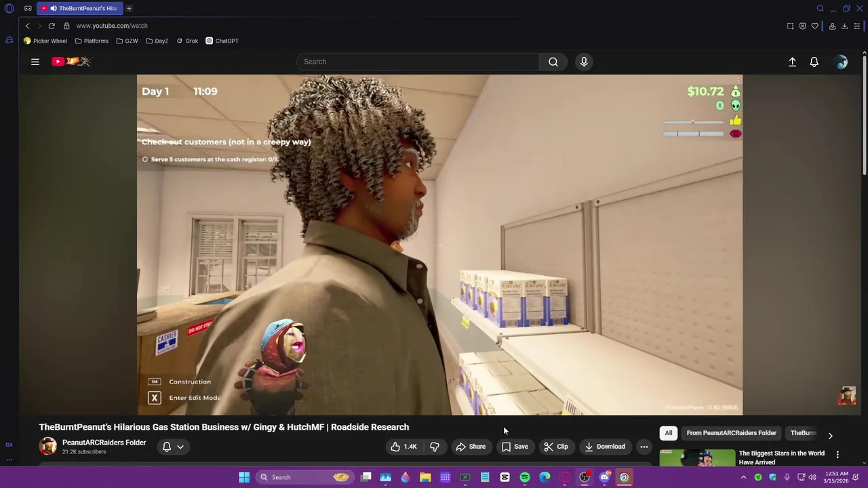Open Discord from the taskbar
The width and height of the screenshot is (868, 488).
[604, 477]
